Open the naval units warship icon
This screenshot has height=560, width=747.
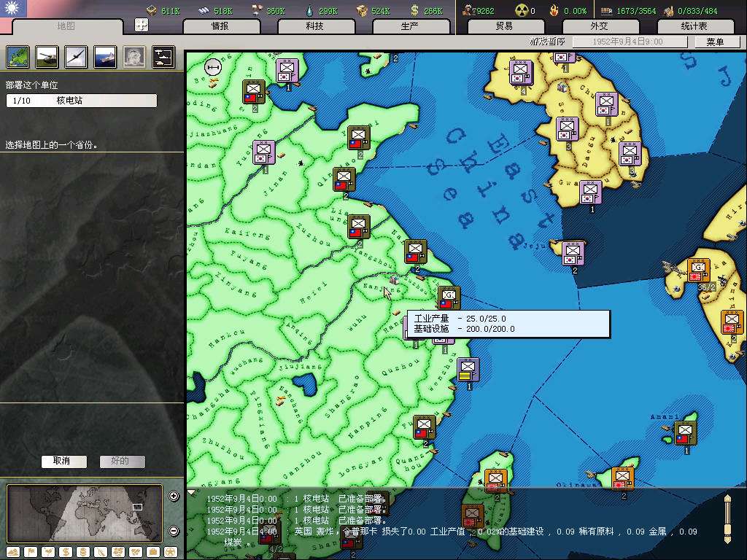(105, 57)
